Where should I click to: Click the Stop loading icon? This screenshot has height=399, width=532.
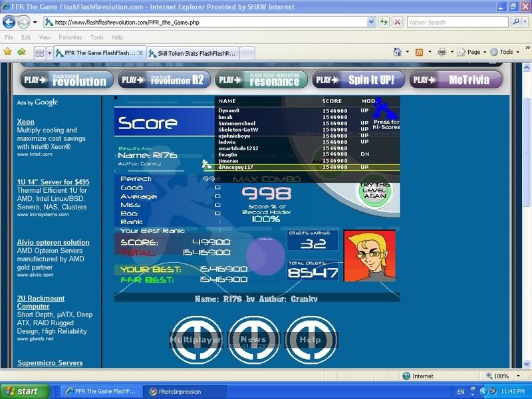pos(397,22)
